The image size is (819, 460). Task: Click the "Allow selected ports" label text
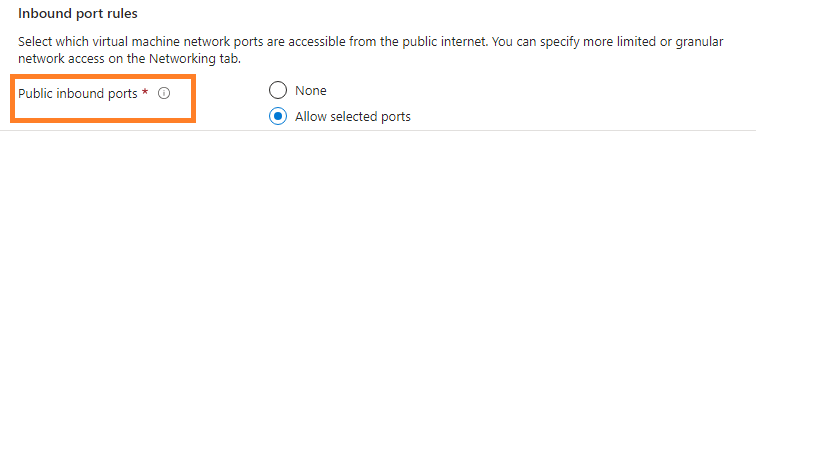point(353,117)
